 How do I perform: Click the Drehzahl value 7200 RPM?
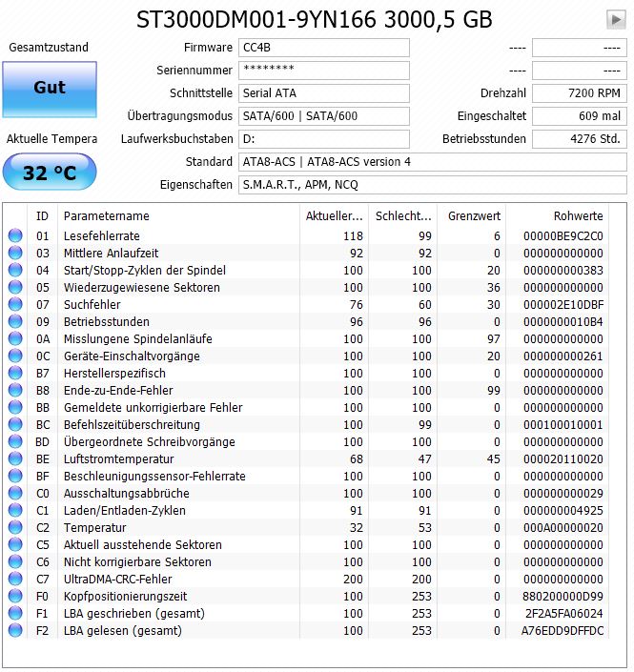580,93
